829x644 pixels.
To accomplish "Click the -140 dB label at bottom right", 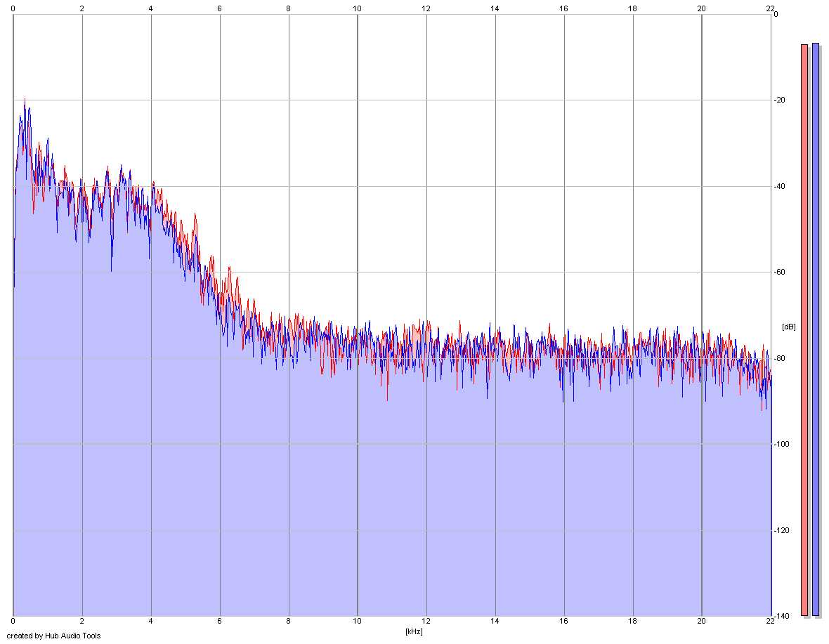I will (x=781, y=617).
